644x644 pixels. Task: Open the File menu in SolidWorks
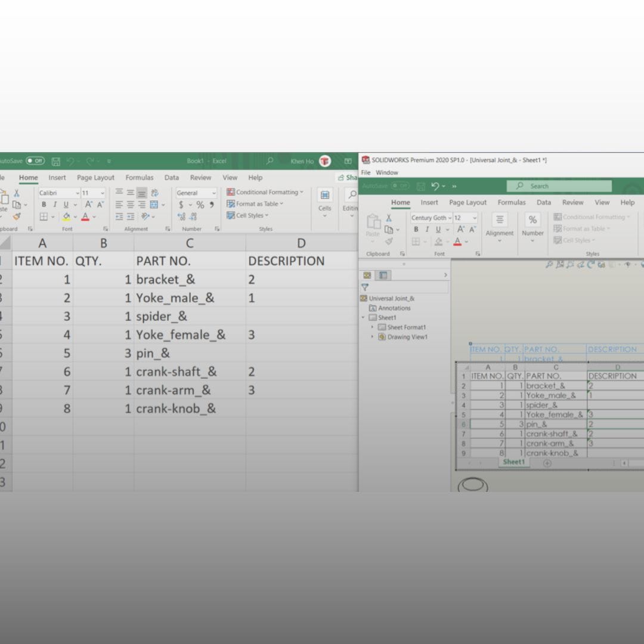366,172
